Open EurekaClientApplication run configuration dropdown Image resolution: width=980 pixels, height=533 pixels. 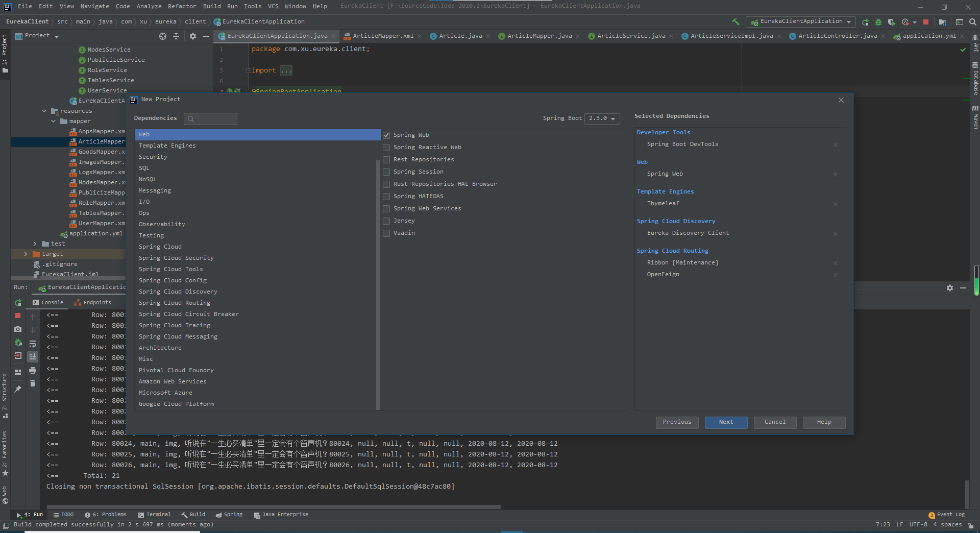[801, 21]
